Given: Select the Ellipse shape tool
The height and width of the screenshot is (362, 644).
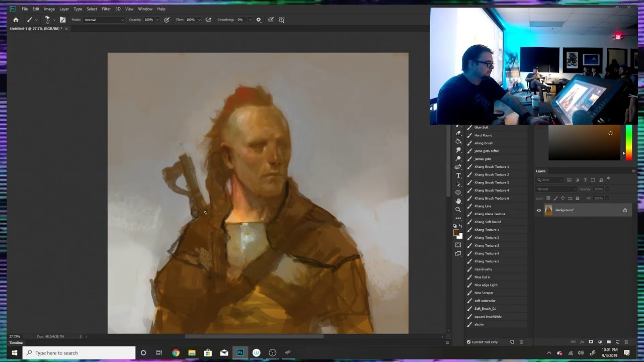Looking at the screenshot, I should 458,193.
